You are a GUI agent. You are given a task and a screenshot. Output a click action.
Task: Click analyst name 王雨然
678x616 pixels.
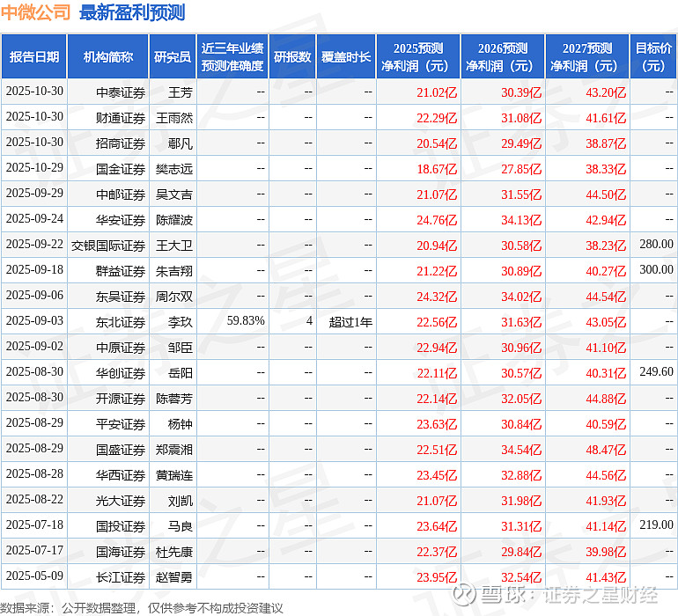(x=174, y=118)
